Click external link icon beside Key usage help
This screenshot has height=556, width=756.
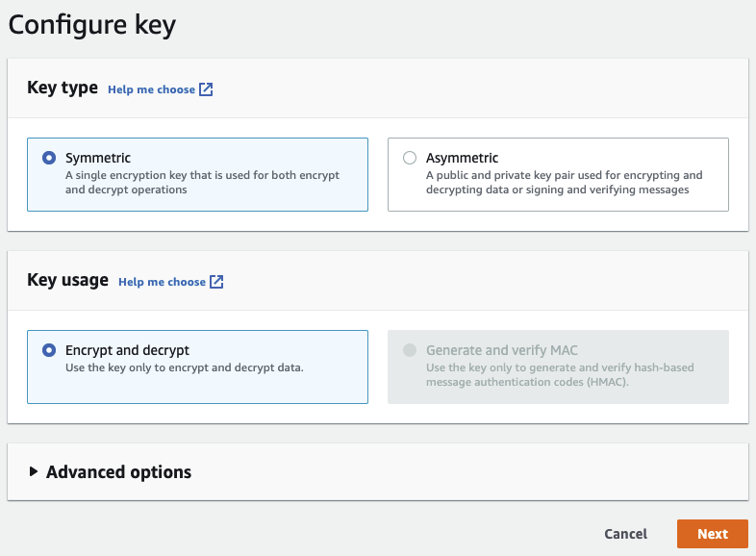pos(216,282)
